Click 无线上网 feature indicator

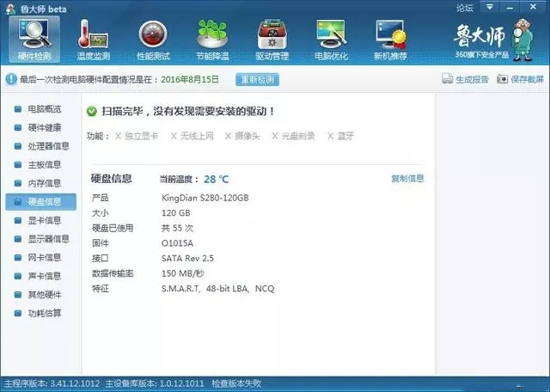click(x=192, y=136)
